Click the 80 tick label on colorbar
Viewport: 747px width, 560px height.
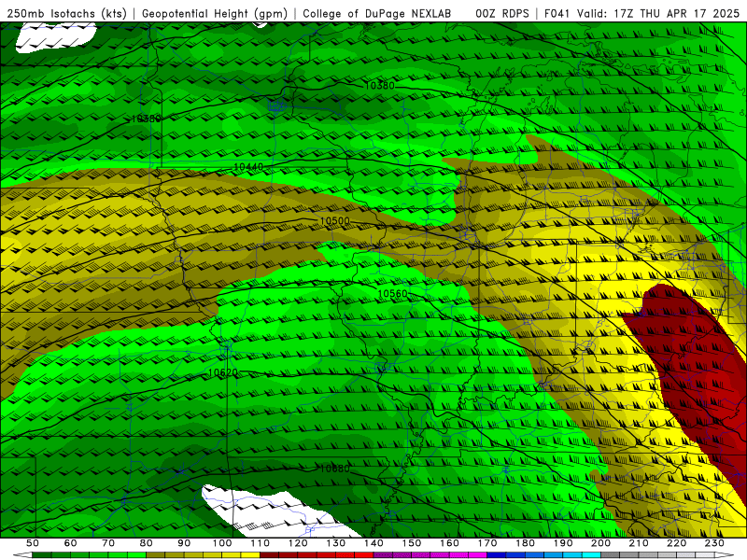pyautogui.click(x=147, y=543)
